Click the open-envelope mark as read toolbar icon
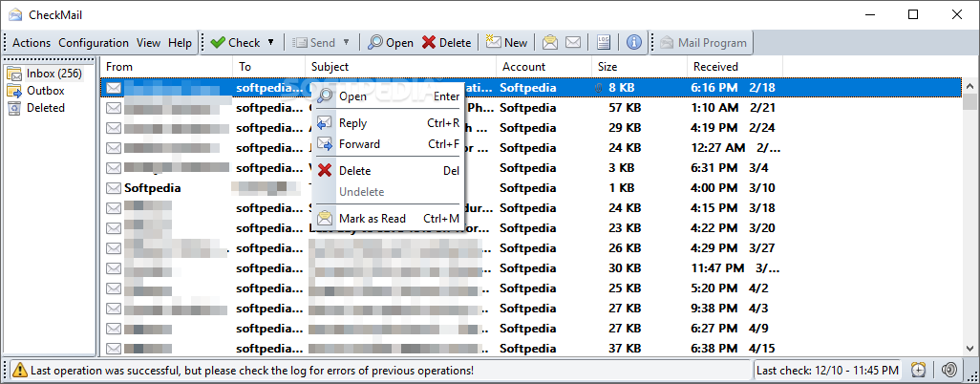 550,43
